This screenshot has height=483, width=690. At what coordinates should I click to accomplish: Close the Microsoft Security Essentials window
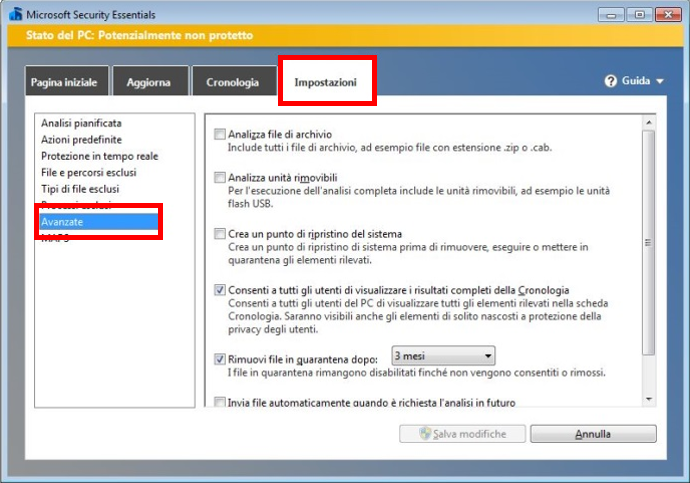click(x=668, y=15)
